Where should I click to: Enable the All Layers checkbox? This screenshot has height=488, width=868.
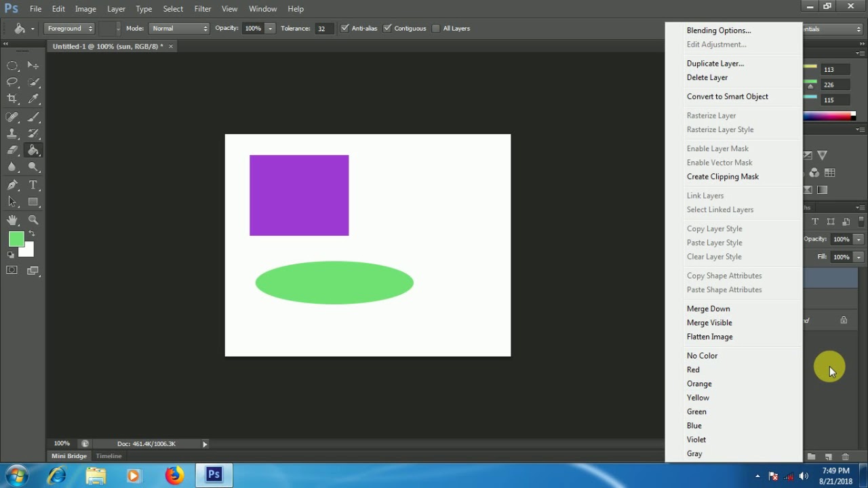[x=436, y=28]
